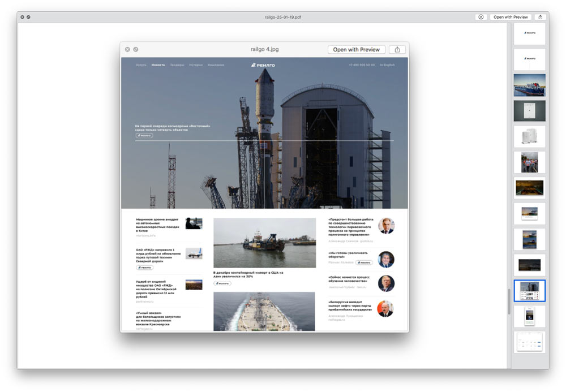This screenshot has width=566, height=392.
Task: Click portrait next to «Мы готовы увеличивать обороты»
Action: pyautogui.click(x=386, y=259)
